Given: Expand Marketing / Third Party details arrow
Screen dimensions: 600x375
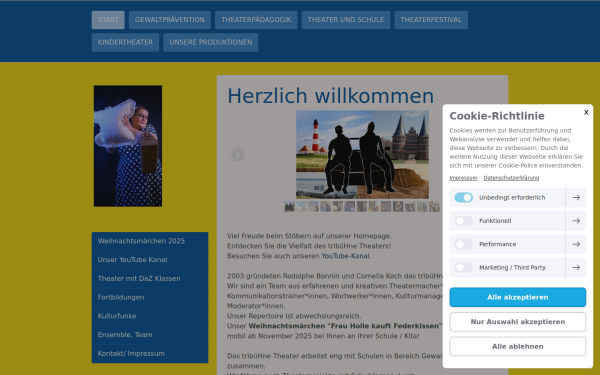Looking at the screenshot, I should (576, 267).
